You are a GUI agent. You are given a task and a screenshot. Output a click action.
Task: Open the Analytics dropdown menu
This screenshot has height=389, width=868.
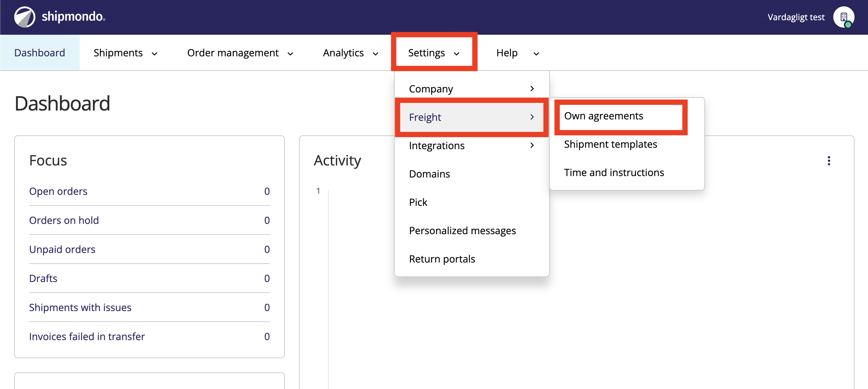click(350, 53)
